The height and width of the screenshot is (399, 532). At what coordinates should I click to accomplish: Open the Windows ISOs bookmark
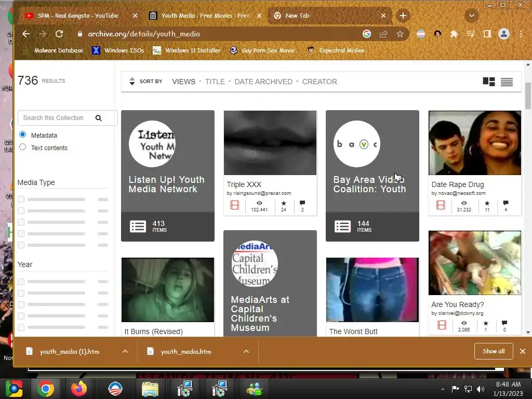[118, 50]
